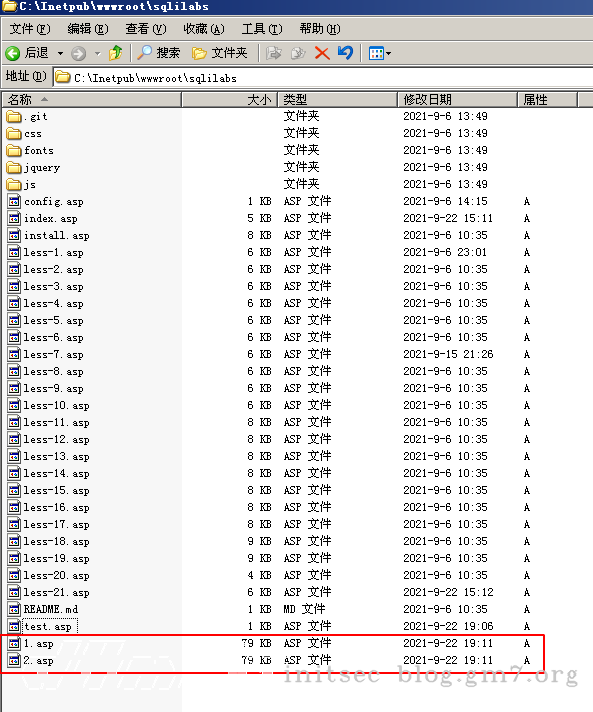
Task: Click the address bar path field
Action: click(322, 78)
